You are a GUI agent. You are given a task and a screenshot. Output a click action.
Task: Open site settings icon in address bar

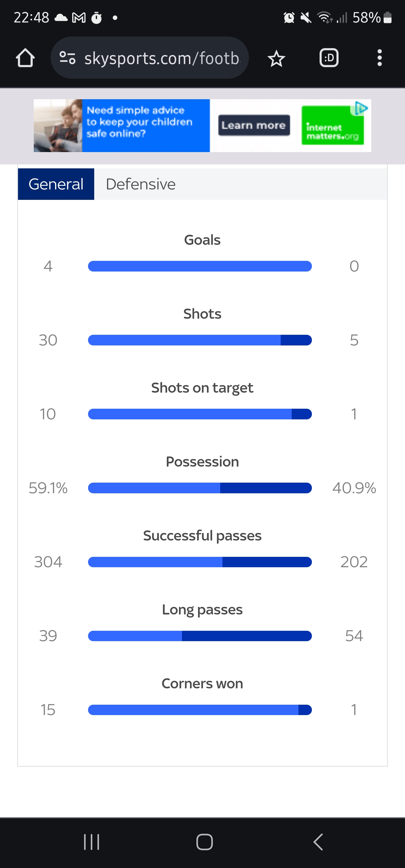(67, 58)
